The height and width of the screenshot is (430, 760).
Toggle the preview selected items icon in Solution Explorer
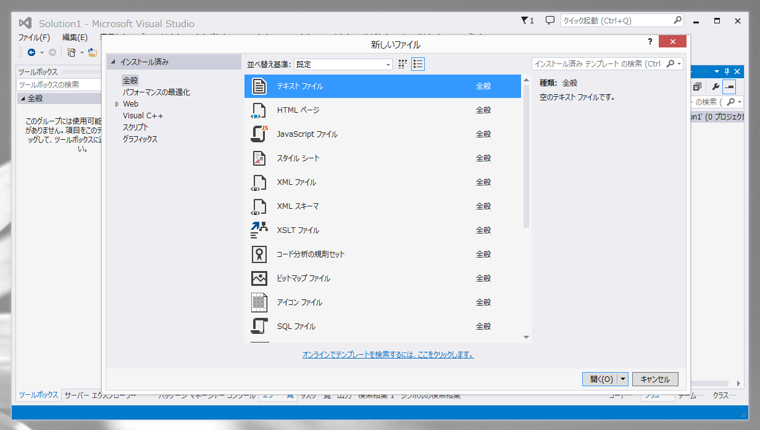tap(729, 87)
